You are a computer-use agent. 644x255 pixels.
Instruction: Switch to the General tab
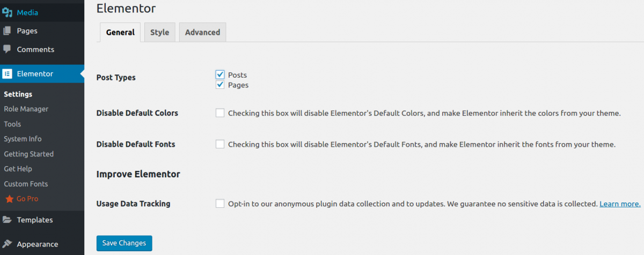coord(120,32)
